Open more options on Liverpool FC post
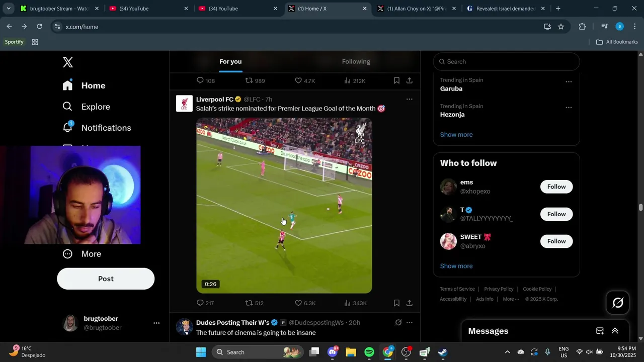Image resolution: width=644 pixels, height=362 pixels. [410, 99]
